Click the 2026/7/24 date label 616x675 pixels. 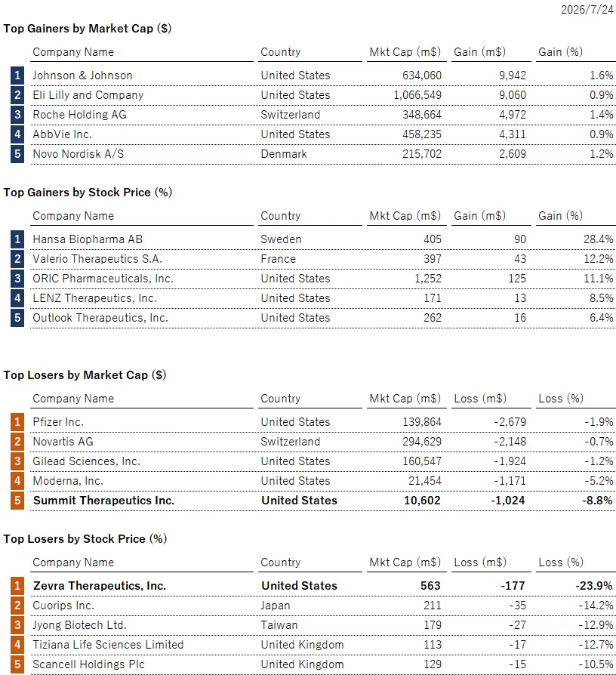click(587, 10)
